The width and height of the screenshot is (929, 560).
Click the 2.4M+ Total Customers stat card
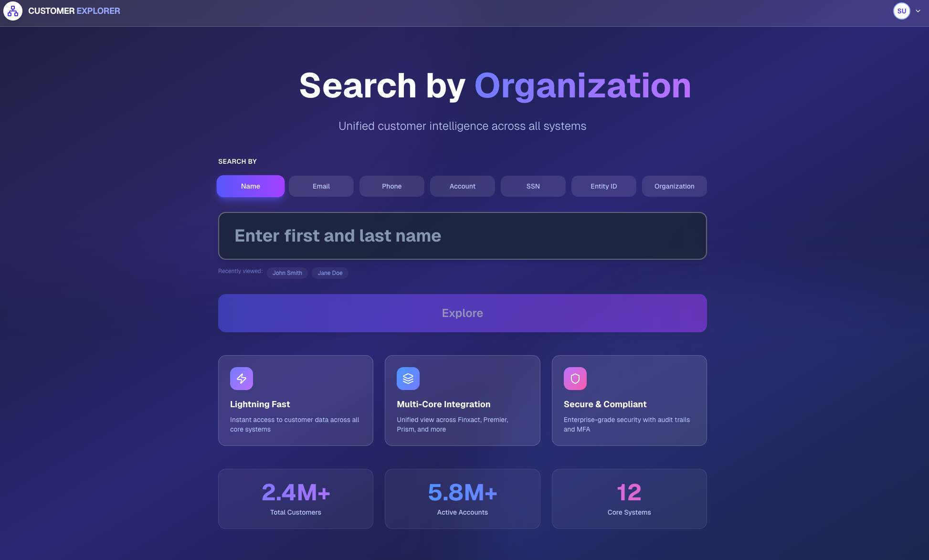click(x=295, y=498)
